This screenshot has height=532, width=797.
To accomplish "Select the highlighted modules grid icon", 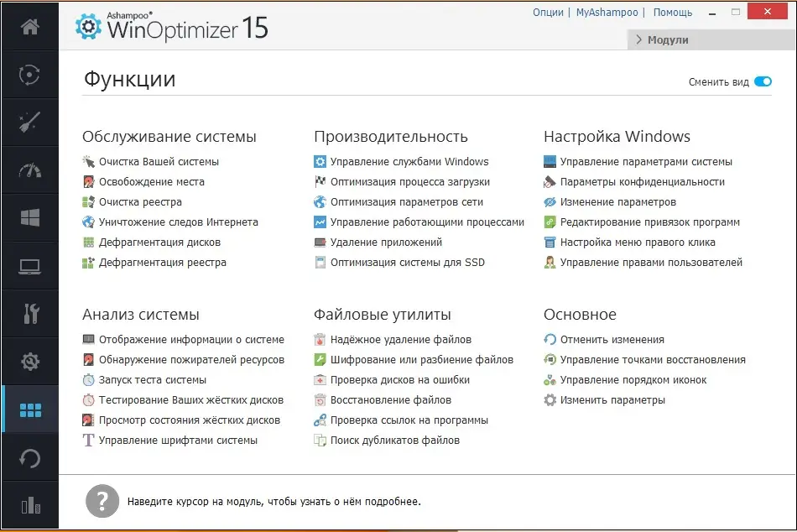I will tap(29, 409).
